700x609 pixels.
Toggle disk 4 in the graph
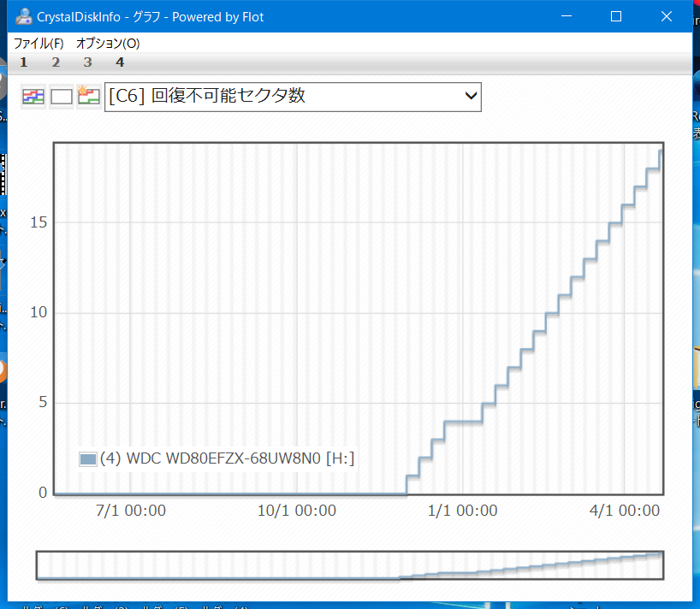120,62
